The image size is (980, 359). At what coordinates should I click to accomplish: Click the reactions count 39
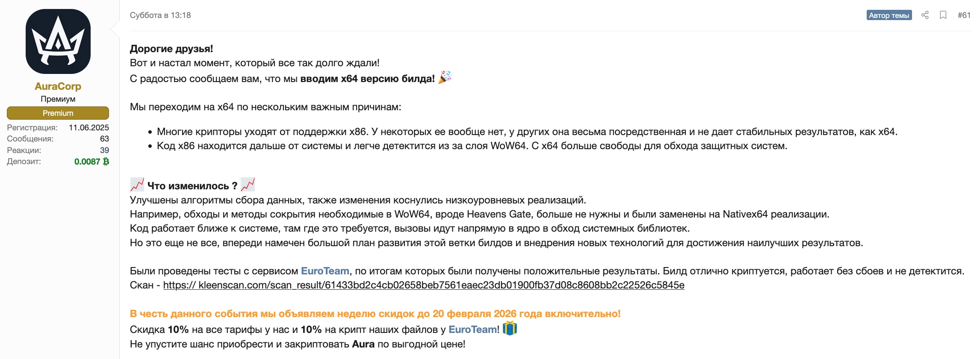[104, 150]
